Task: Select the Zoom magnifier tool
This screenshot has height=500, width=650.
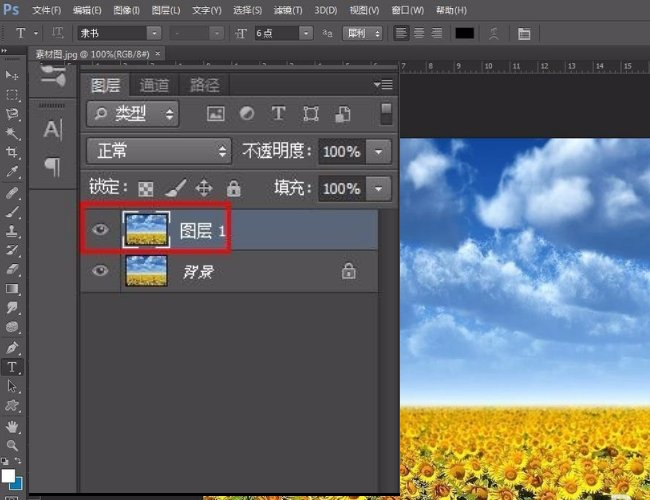Action: (x=13, y=445)
